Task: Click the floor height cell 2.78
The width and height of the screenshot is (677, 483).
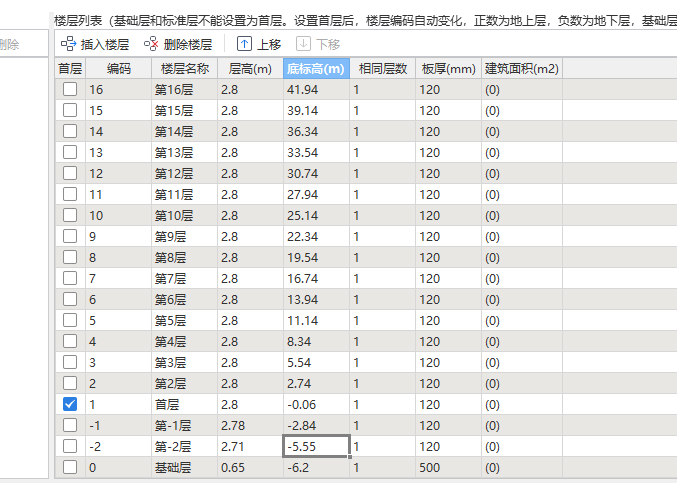Action: tap(250, 425)
